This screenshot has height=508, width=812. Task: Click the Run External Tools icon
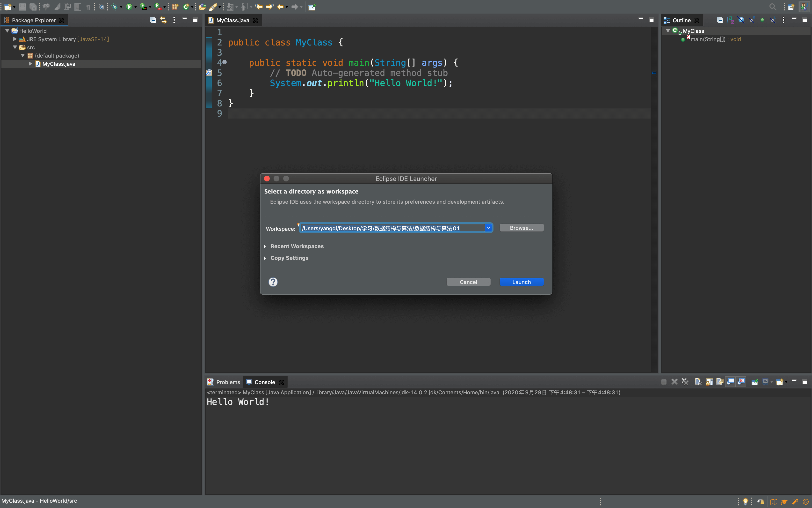pyautogui.click(x=158, y=7)
